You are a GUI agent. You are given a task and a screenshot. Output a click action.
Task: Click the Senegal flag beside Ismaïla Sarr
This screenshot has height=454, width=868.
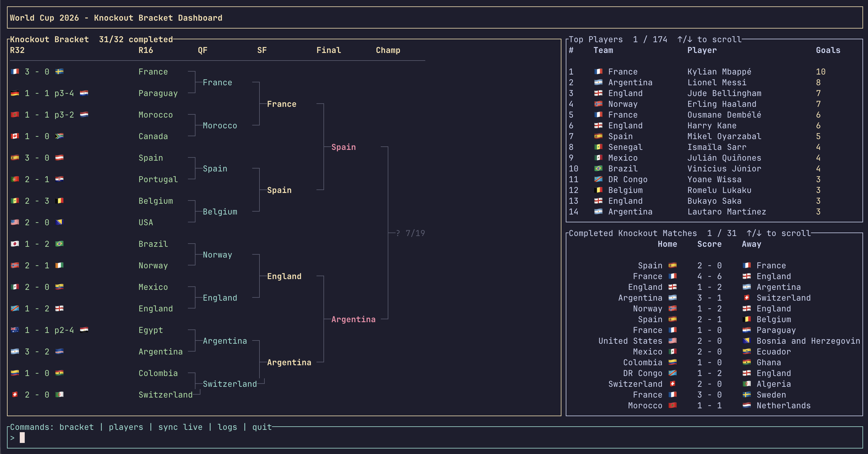[x=598, y=147]
